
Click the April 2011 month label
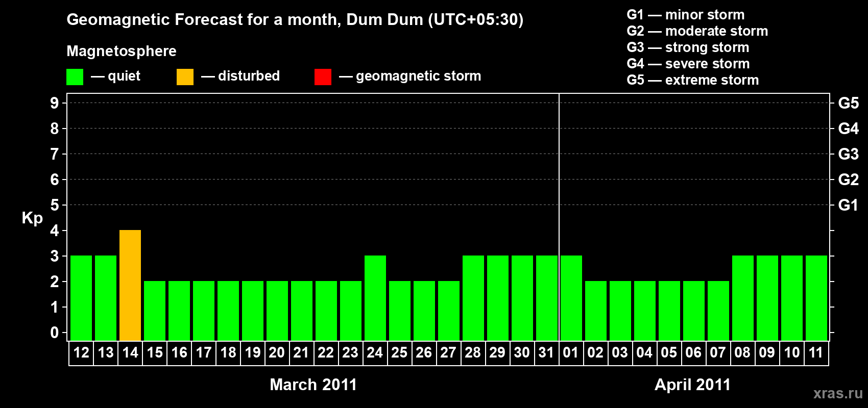coord(693,385)
